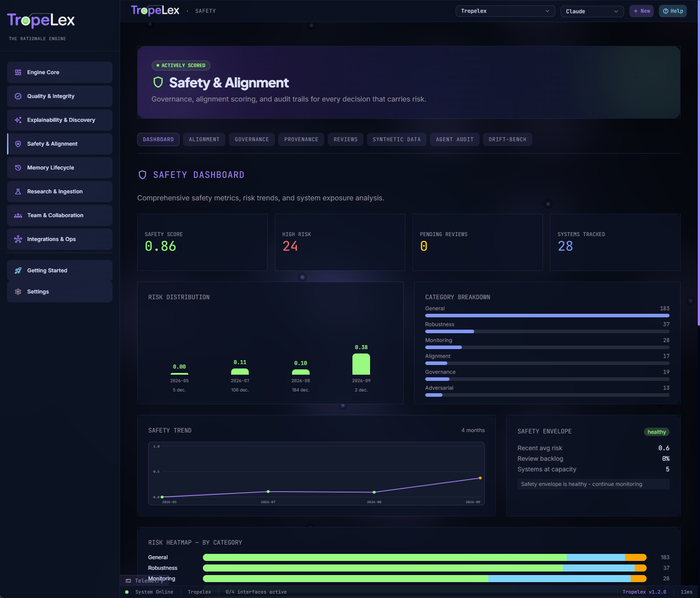Select the Dashboard tab
The height and width of the screenshot is (598, 700).
tap(158, 139)
